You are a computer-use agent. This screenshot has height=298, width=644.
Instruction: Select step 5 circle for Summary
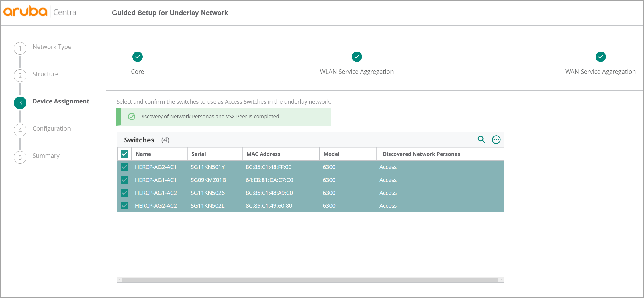tap(20, 157)
